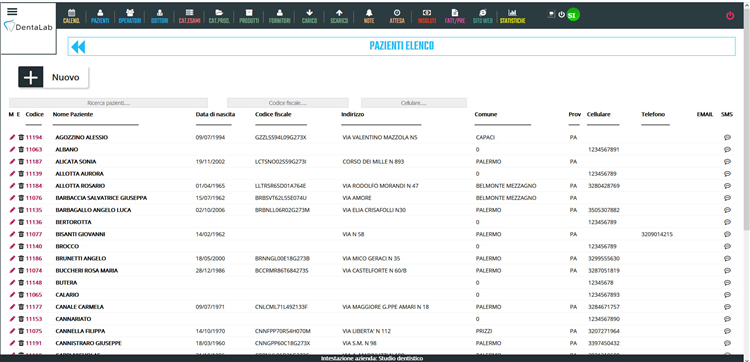Edit patient ALBANO with pencil icon
The image size is (750, 362).
[x=12, y=150]
